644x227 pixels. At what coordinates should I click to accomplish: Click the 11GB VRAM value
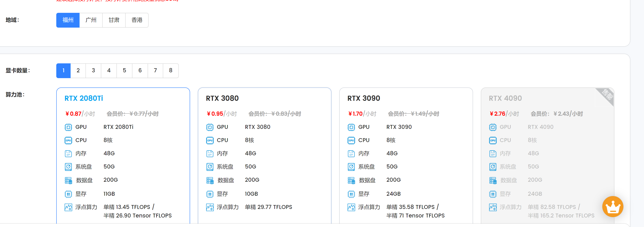pyautogui.click(x=109, y=194)
